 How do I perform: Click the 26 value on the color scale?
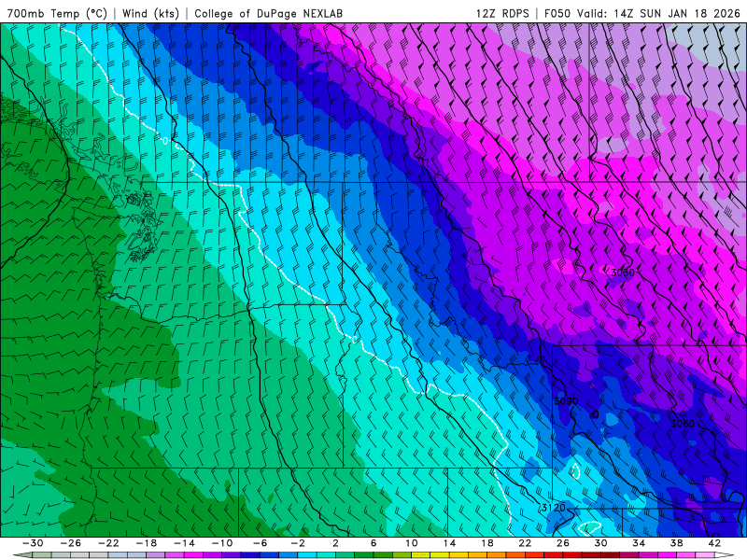(563, 543)
